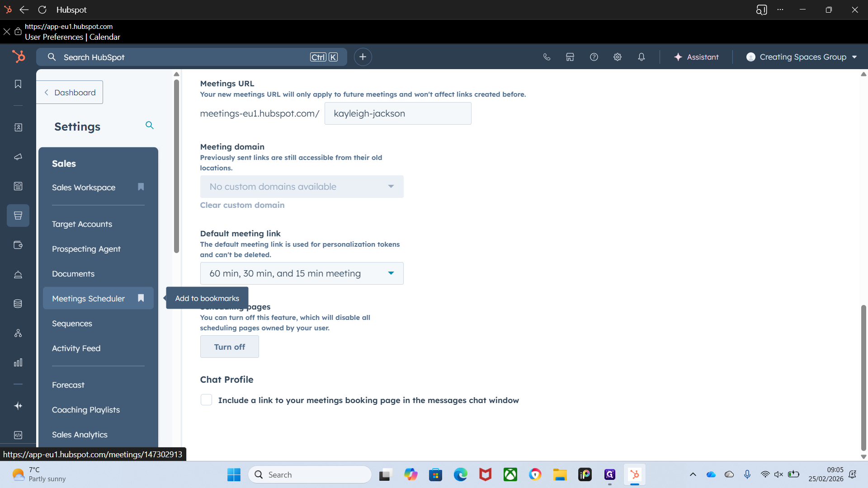
Task: Click the HubSpot sprocket logo in the nav bar
Action: click(x=19, y=56)
